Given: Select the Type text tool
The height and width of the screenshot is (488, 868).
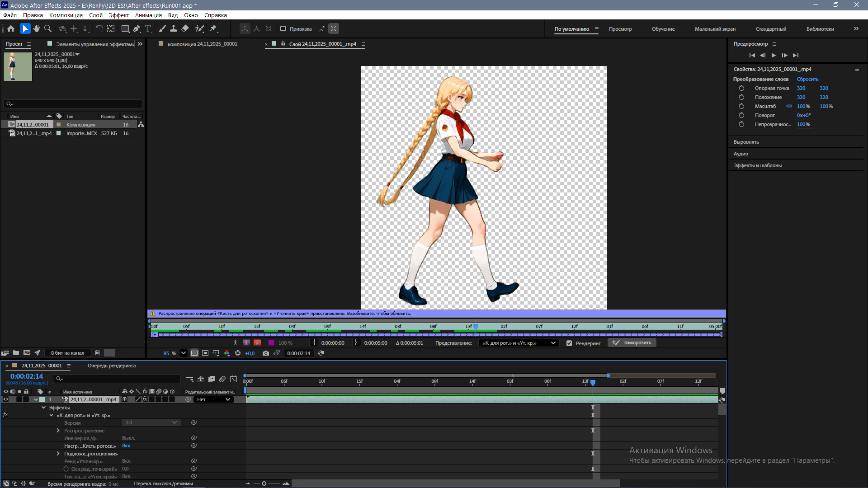Looking at the screenshot, I should click(148, 28).
